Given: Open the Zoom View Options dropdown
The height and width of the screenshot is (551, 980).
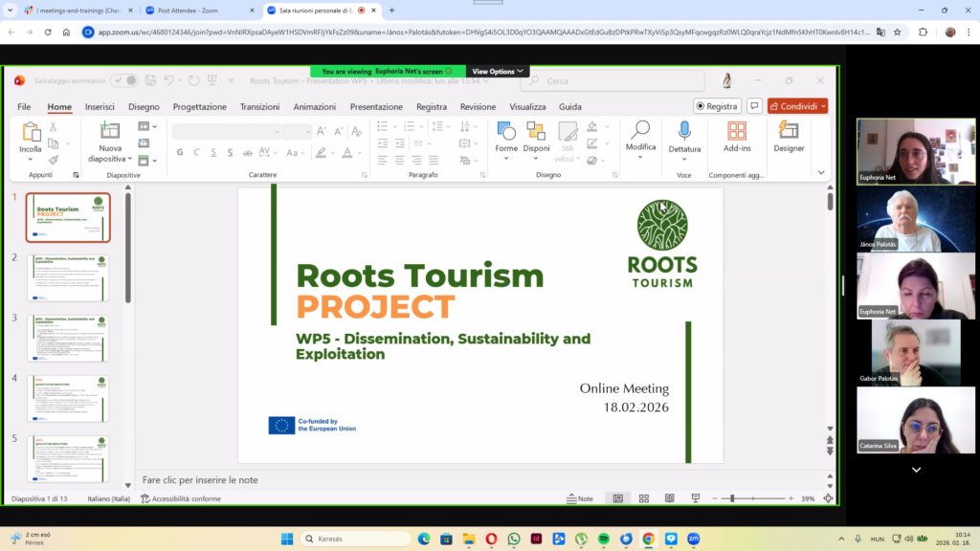Looking at the screenshot, I should [498, 72].
